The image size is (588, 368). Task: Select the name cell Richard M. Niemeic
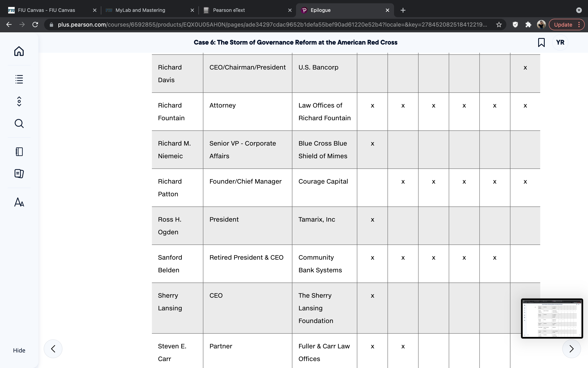point(177,150)
